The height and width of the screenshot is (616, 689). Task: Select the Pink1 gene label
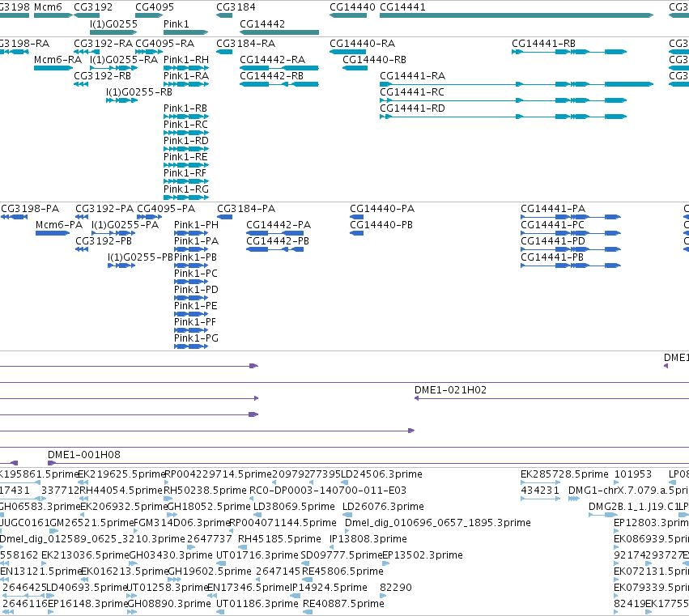point(177,23)
